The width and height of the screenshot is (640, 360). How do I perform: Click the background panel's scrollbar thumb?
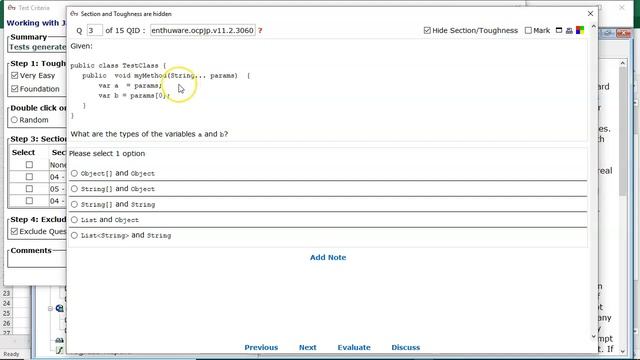(622, 131)
